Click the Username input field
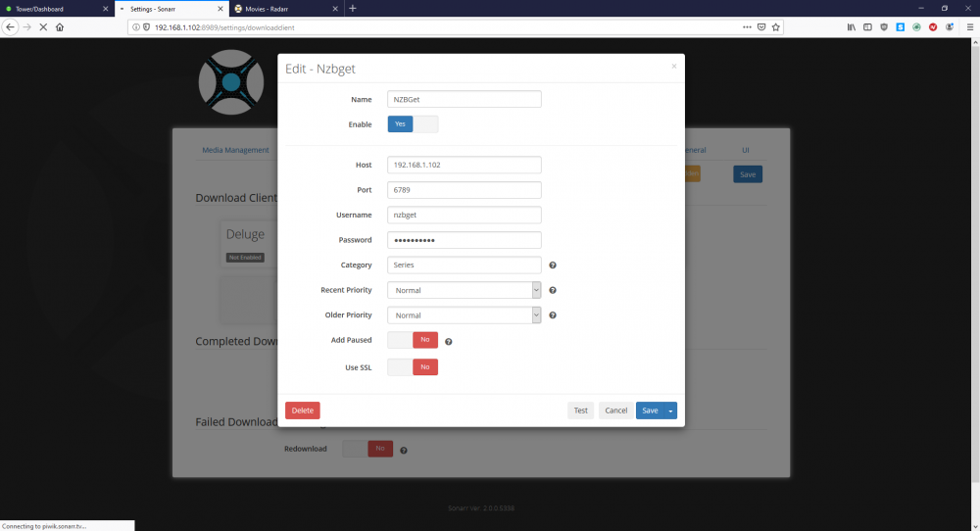980x531 pixels. 464,215
